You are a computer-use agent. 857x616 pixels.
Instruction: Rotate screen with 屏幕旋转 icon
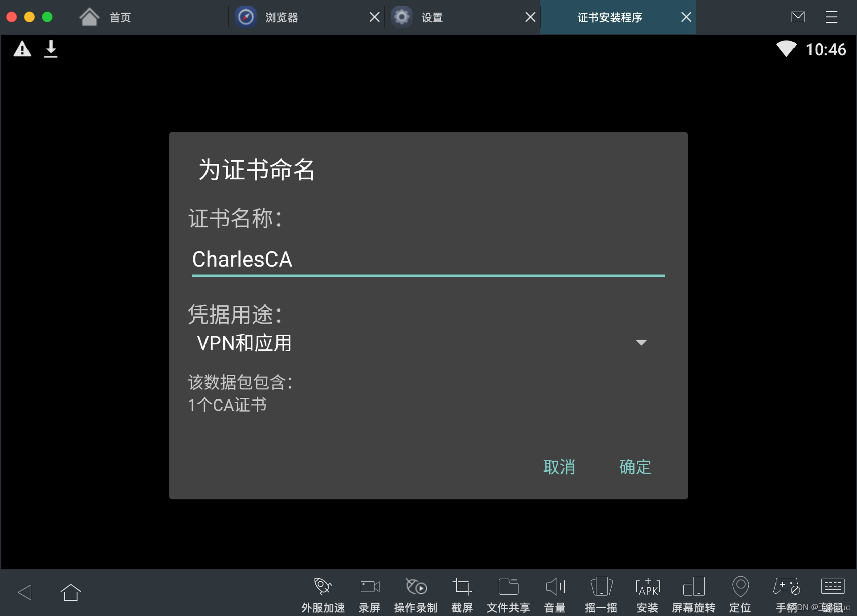pyautogui.click(x=694, y=587)
